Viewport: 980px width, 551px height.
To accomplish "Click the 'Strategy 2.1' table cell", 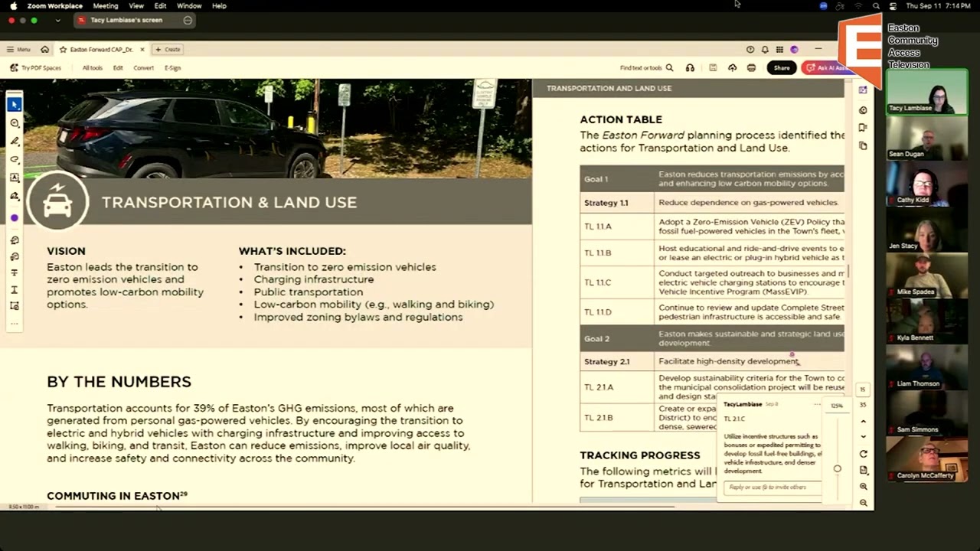I will click(x=617, y=361).
